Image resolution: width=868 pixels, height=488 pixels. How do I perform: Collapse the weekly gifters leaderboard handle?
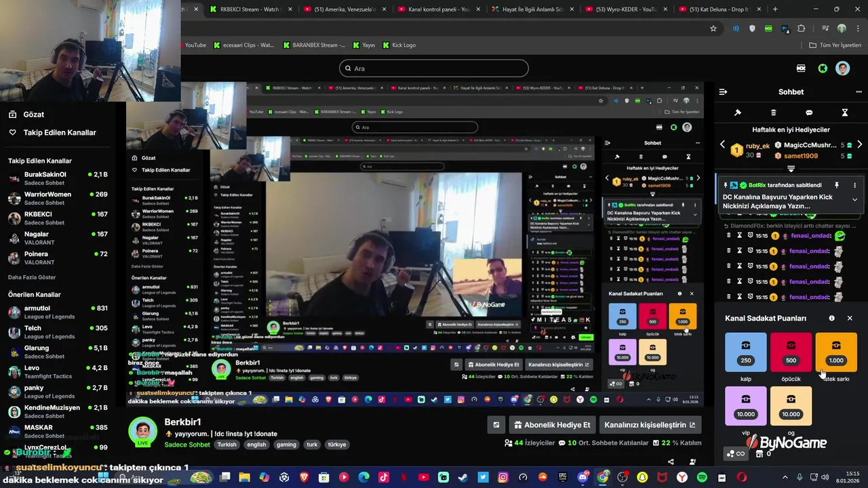point(791,169)
